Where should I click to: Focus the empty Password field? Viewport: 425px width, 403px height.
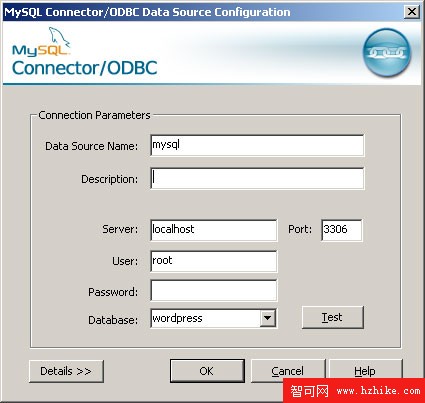214,291
